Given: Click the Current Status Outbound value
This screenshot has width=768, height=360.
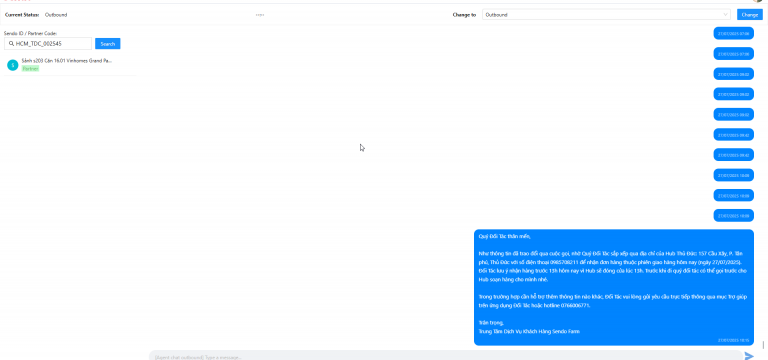Looking at the screenshot, I should [56, 15].
